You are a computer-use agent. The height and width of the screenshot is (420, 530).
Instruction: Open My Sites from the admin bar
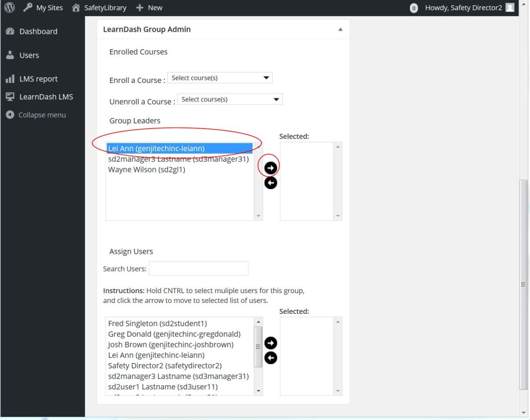tap(43, 8)
